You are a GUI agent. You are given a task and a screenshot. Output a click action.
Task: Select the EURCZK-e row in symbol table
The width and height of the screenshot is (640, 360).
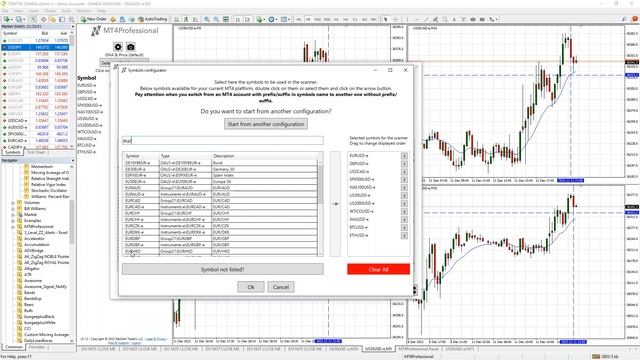(220, 226)
